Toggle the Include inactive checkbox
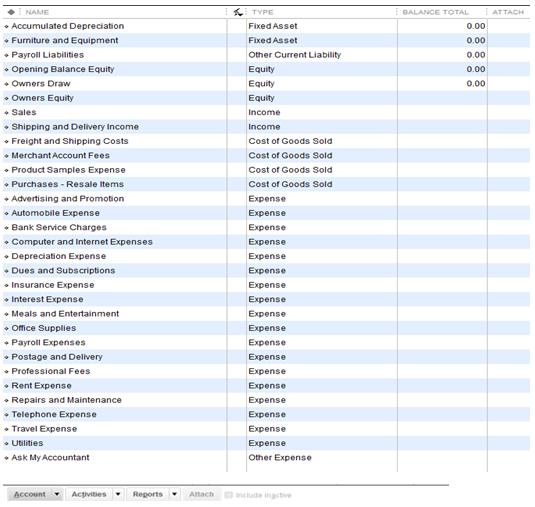The image size is (535, 507). (229, 495)
